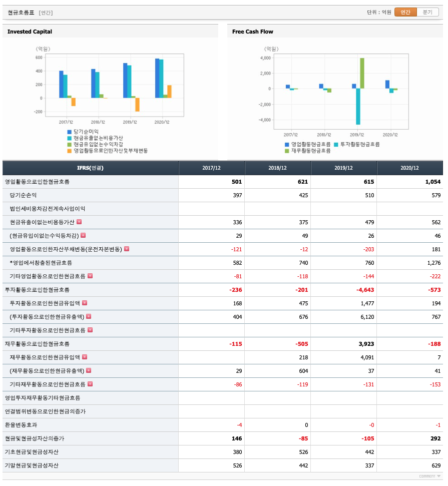
Task: Toggle 현금유입없는수익차감 legend green swatch
Action: click(70, 145)
